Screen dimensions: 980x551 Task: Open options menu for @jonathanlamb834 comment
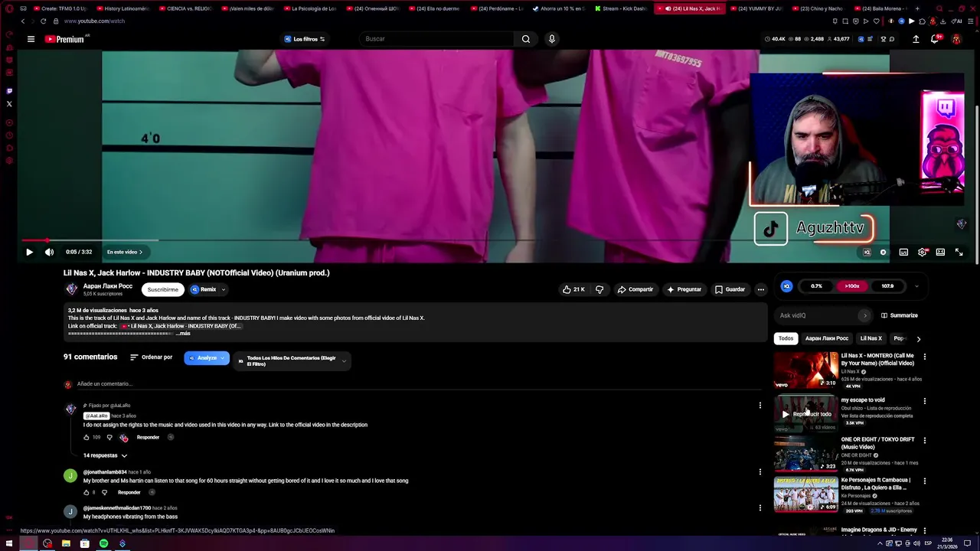(760, 471)
